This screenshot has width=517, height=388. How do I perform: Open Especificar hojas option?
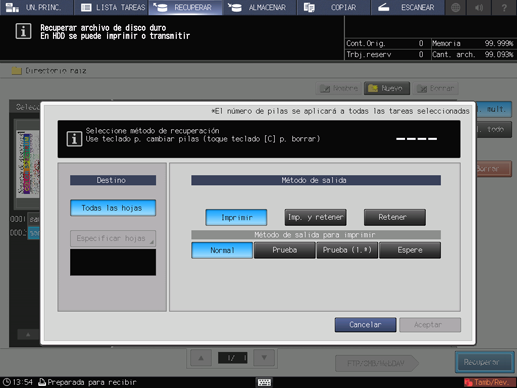[113, 238]
